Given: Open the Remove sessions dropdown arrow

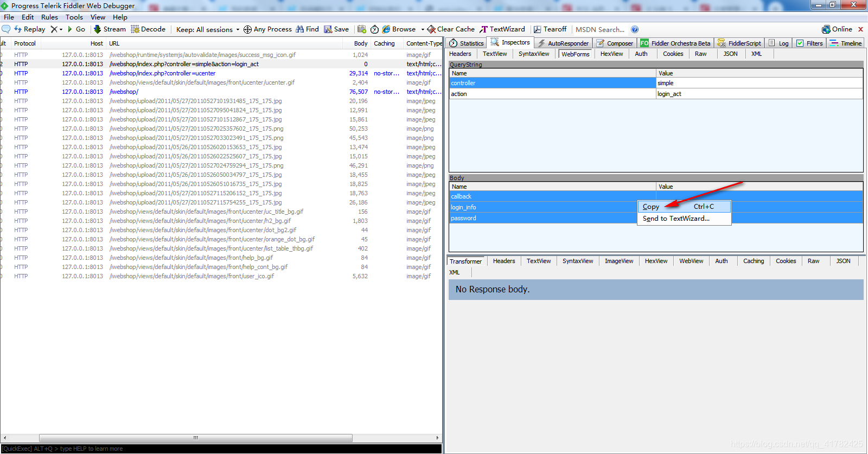Looking at the screenshot, I should click(61, 29).
